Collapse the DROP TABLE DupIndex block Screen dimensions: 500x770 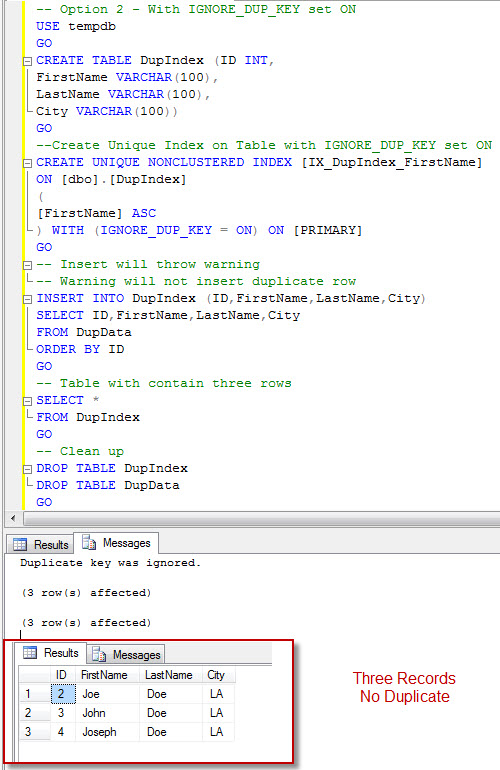(28, 469)
